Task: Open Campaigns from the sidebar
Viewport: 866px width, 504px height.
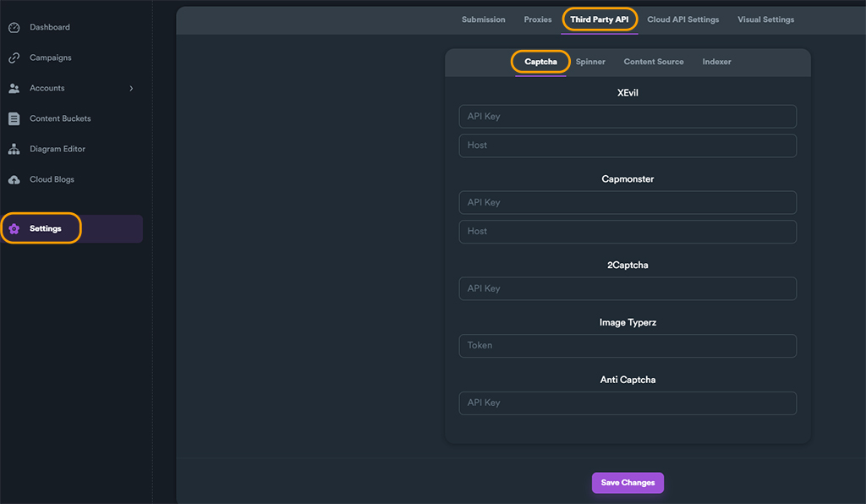Action: coord(50,58)
